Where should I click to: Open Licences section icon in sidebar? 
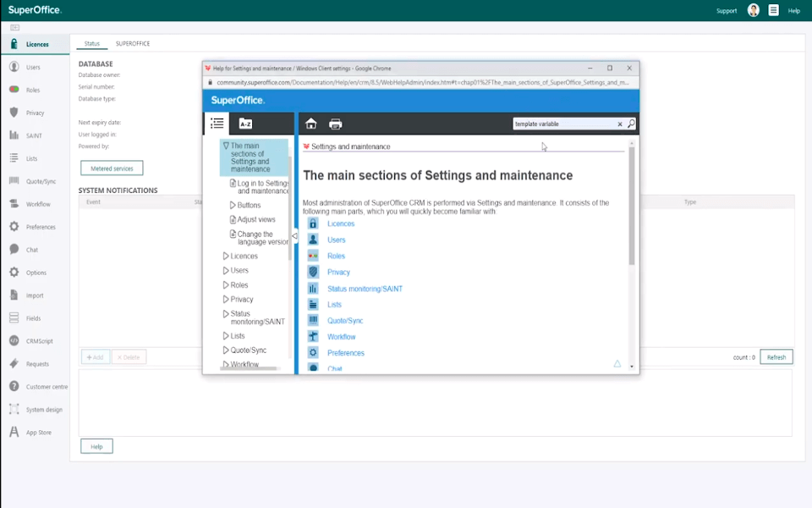[14, 44]
